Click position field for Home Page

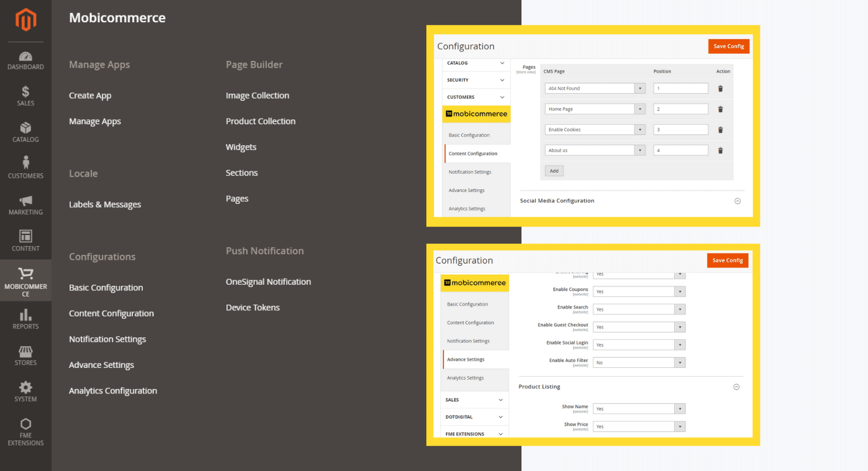pyautogui.click(x=681, y=109)
